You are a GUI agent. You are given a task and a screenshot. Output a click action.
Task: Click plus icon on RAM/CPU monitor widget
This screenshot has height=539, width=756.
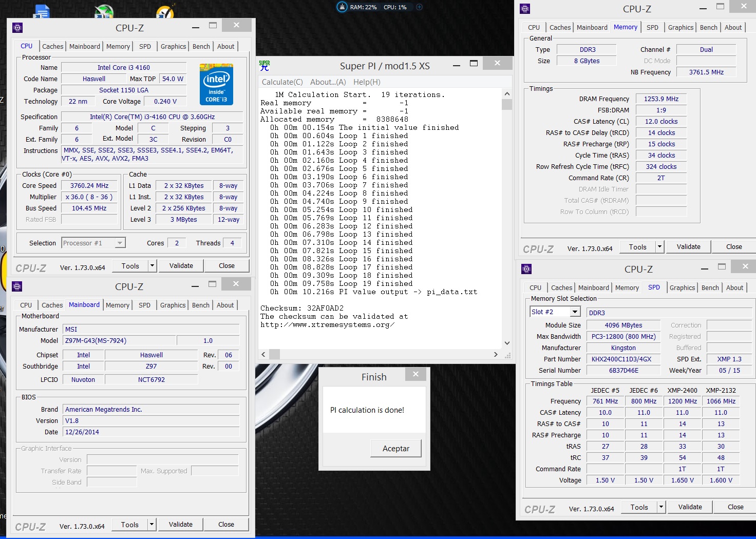click(419, 7)
